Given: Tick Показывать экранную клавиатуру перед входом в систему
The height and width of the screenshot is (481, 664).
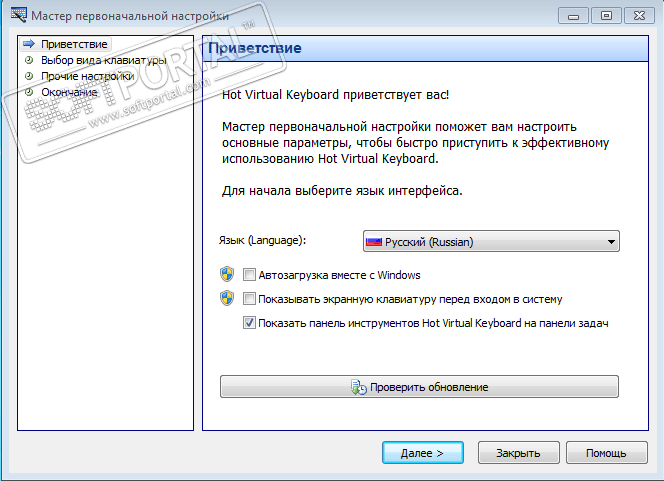Looking at the screenshot, I should [x=249, y=299].
